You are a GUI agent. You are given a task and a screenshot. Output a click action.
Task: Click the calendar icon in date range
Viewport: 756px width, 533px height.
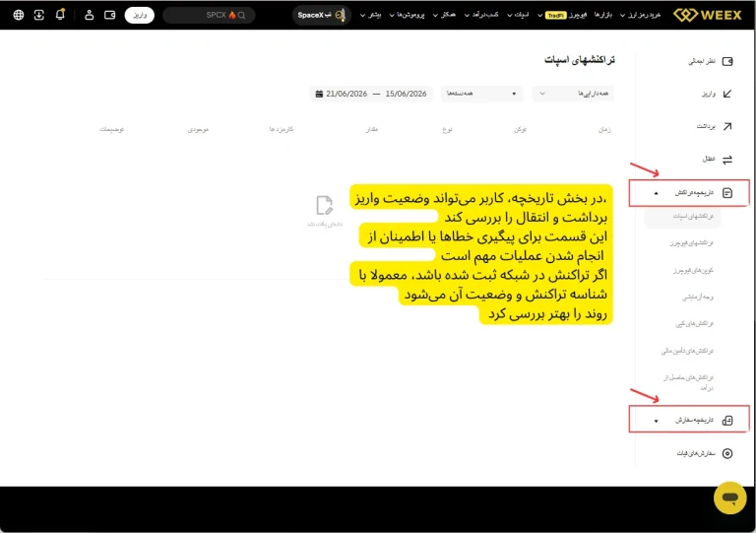click(319, 94)
